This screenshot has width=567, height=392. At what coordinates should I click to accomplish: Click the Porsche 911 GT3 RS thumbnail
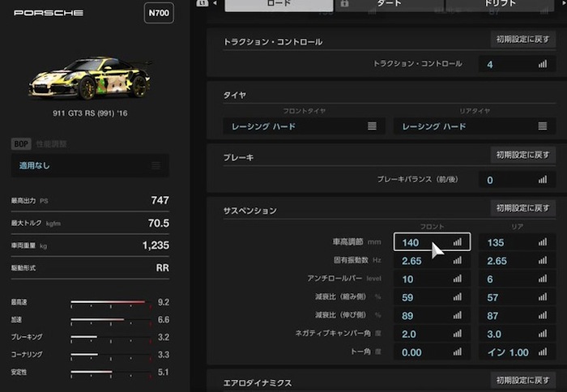pos(91,78)
